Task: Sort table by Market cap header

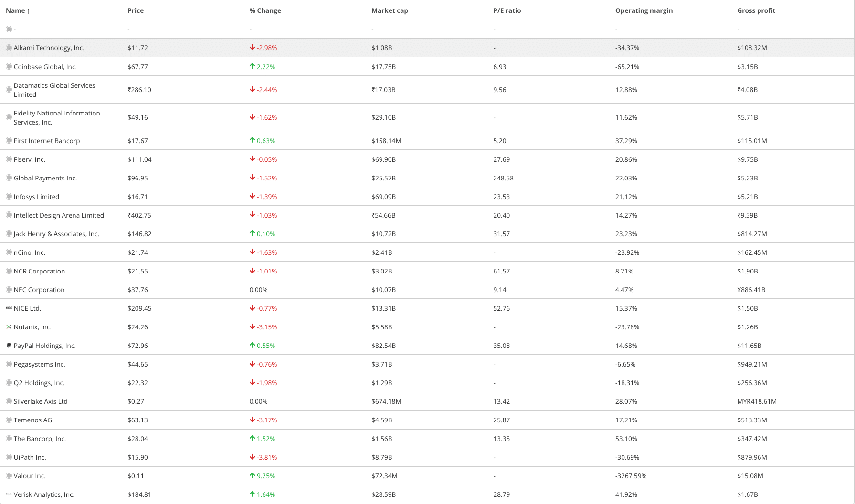Action: tap(390, 10)
